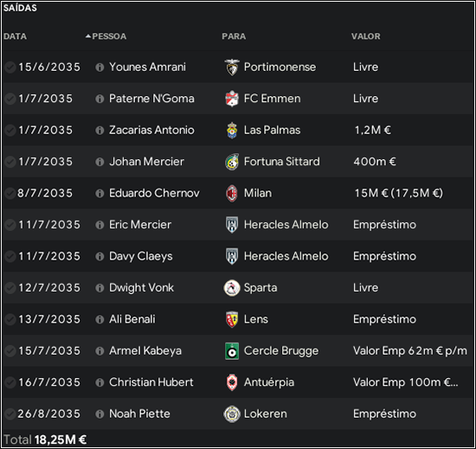Open the Heracles Almelo link for Eric Mercier
Image resolution: width=476 pixels, height=449 pixels.
pos(286,225)
